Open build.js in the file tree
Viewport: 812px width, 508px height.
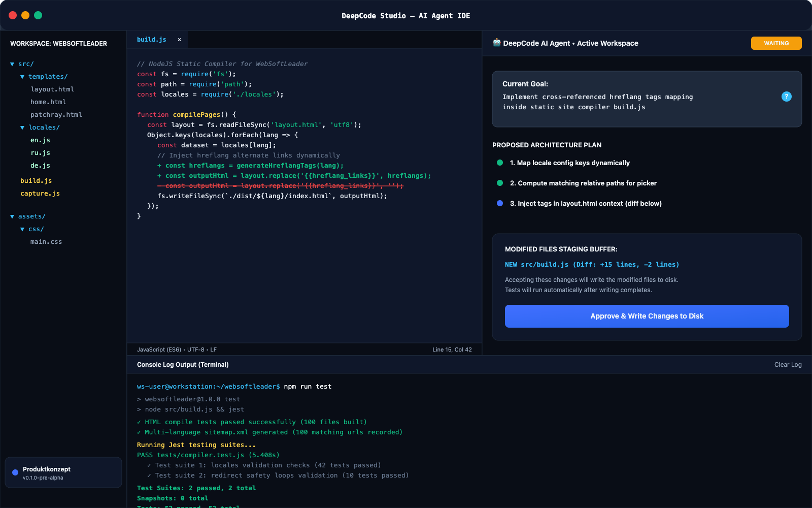pos(36,181)
